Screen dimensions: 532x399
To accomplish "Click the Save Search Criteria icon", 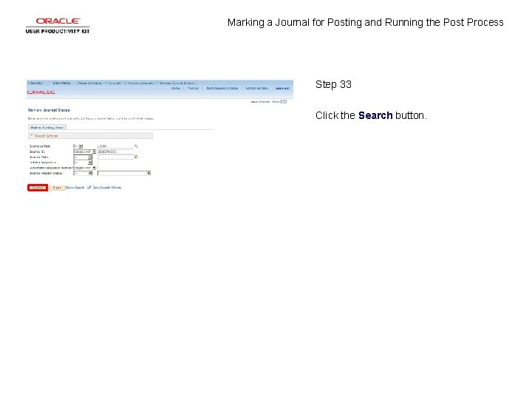I will click(89, 187).
